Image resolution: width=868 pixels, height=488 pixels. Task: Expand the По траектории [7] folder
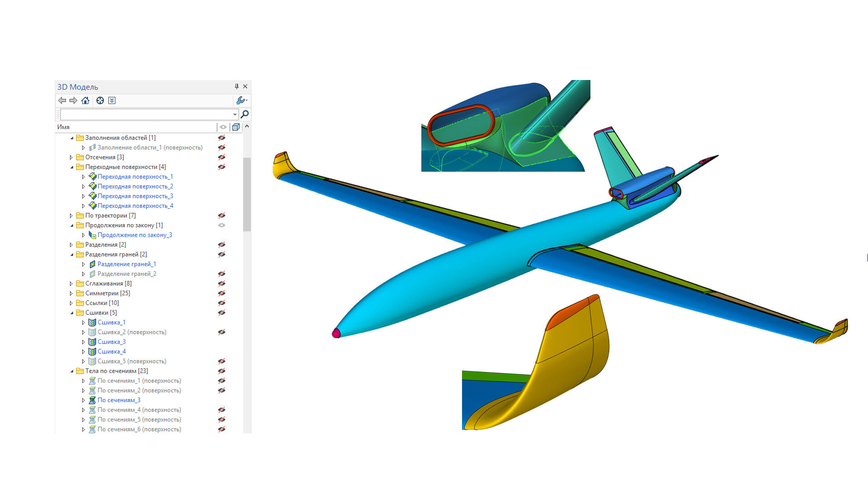pos(71,216)
